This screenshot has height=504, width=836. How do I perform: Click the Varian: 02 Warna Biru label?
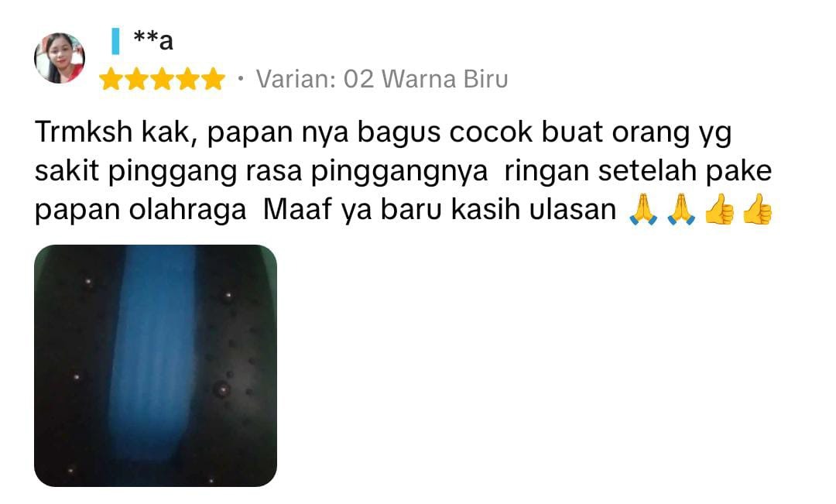point(382,79)
